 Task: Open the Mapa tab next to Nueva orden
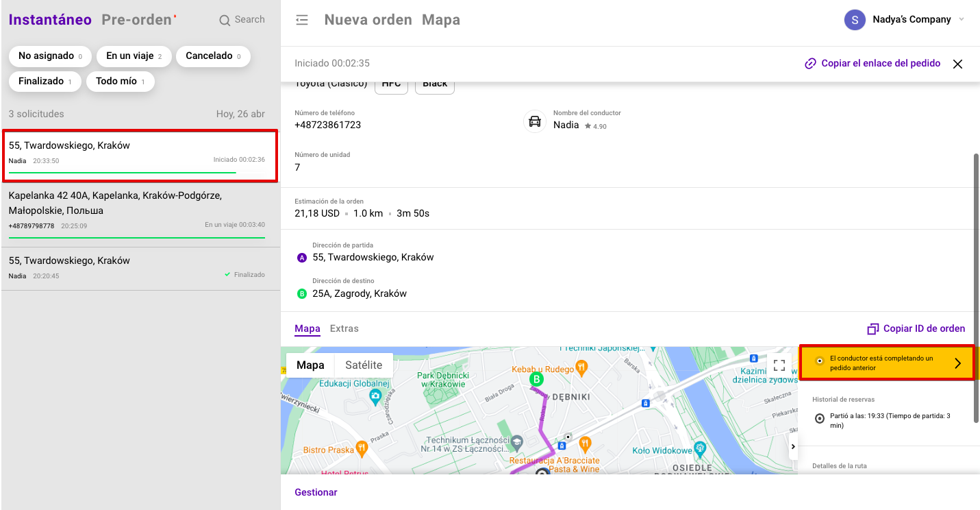(441, 20)
